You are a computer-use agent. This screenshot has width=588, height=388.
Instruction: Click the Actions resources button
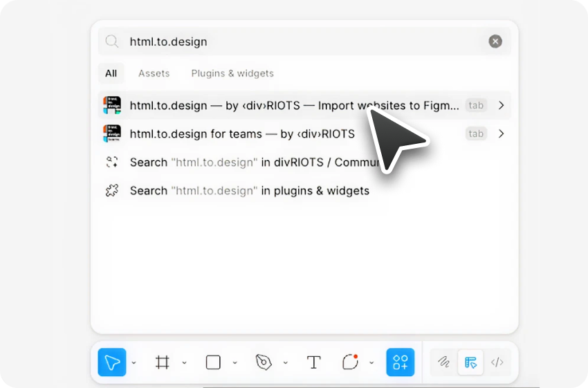400,362
